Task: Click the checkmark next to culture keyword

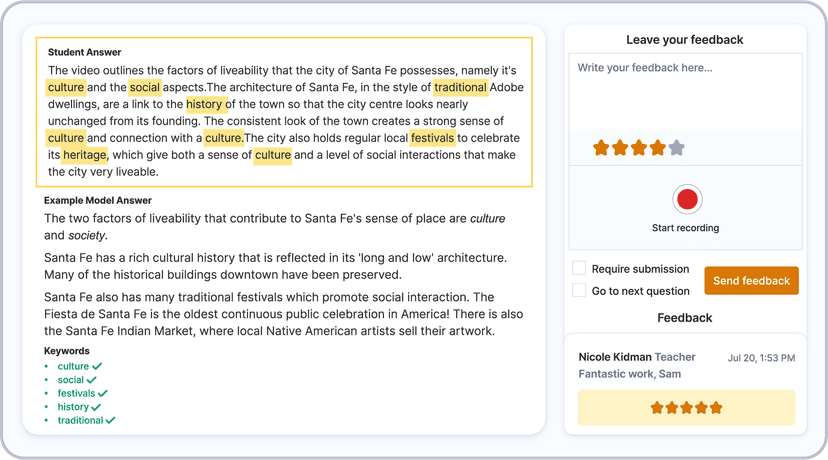Action: tap(97, 367)
